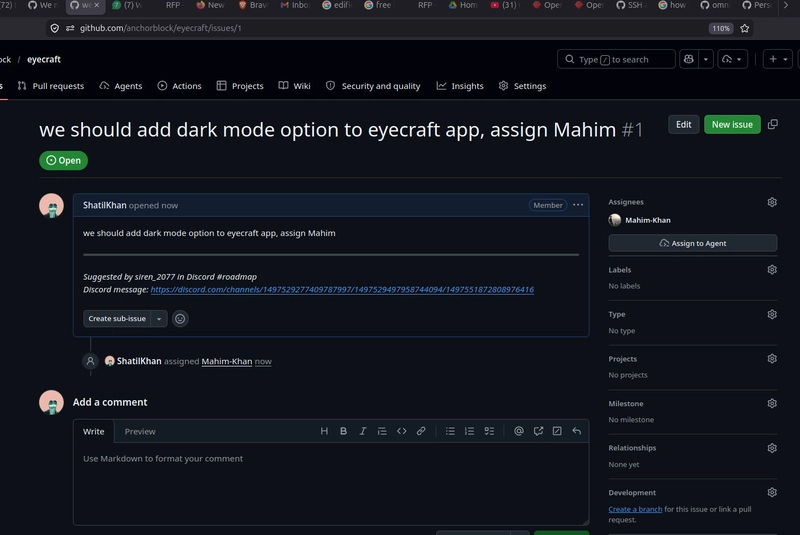Edit relationships using gear icon

(x=772, y=448)
